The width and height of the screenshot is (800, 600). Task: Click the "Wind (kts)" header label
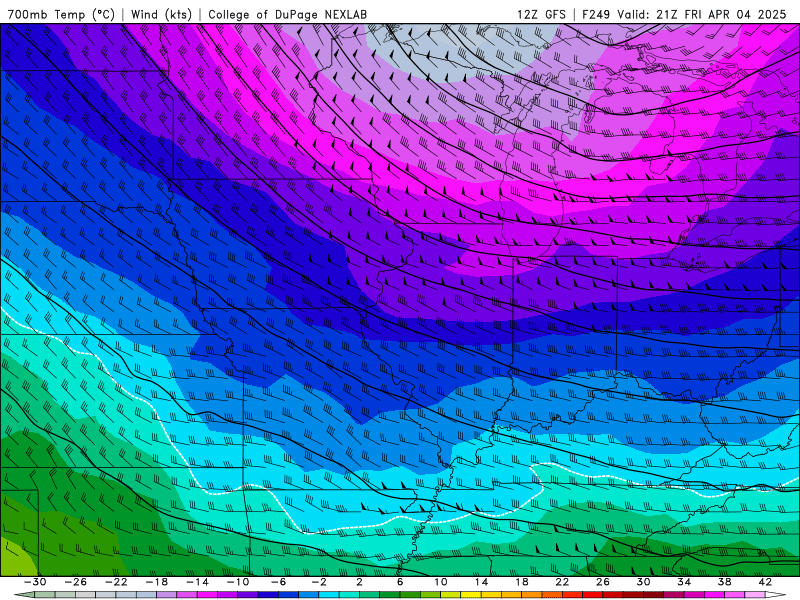tap(161, 14)
